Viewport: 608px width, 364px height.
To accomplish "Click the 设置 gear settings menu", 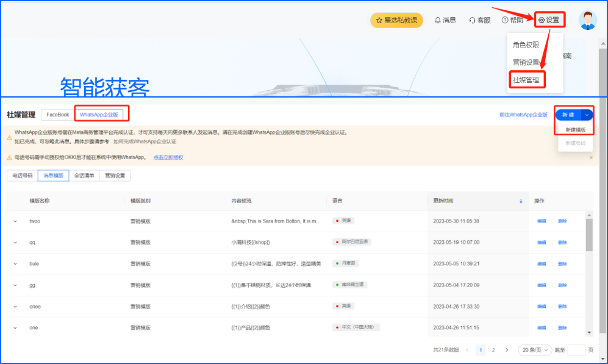I will [549, 20].
